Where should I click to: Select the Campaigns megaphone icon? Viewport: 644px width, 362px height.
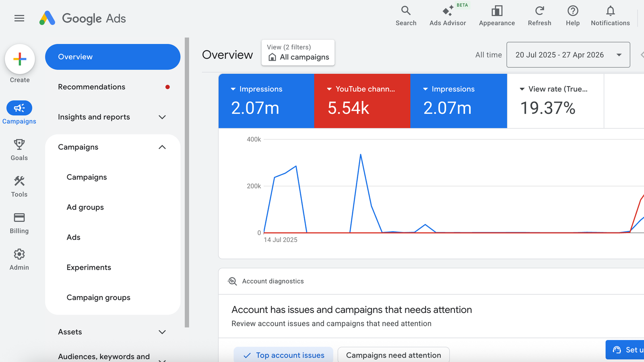19,108
